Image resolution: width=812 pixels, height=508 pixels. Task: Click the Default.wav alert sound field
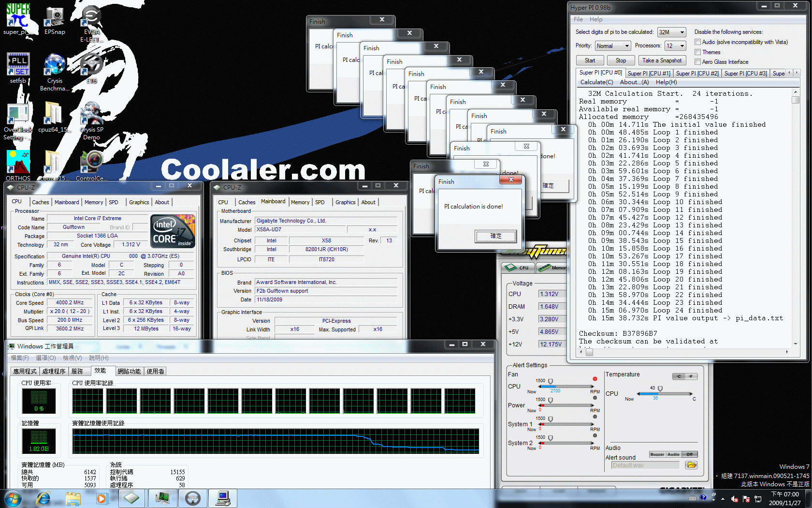[645, 465]
